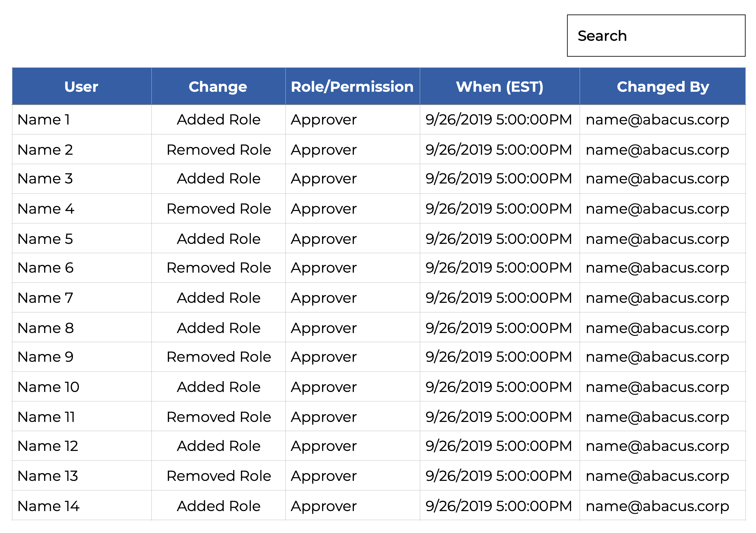Click Approver in the Name 3 row
This screenshot has height=533, width=756.
click(324, 179)
